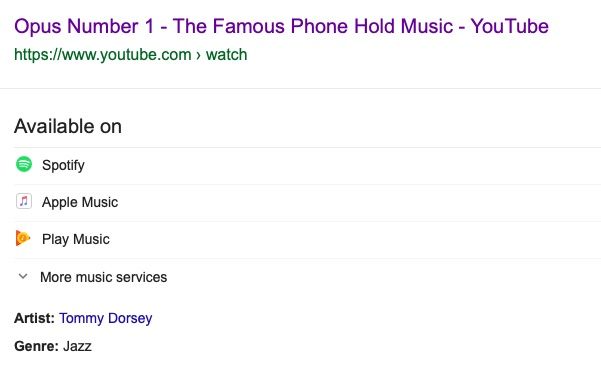The width and height of the screenshot is (601, 376).
Task: Select the Play Music text label
Action: coord(76,239)
